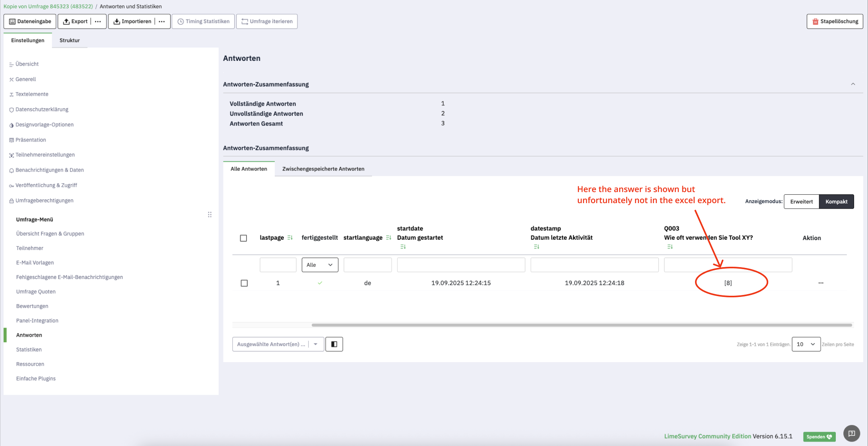Click the Stapellöschung button

[x=835, y=21]
